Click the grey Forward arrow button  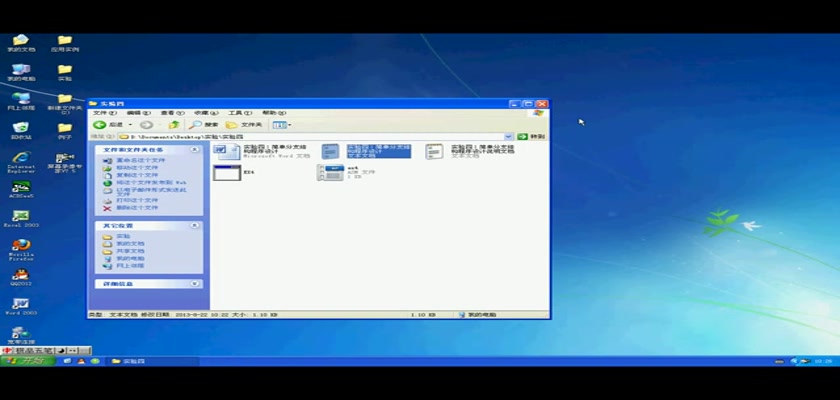tap(146, 125)
